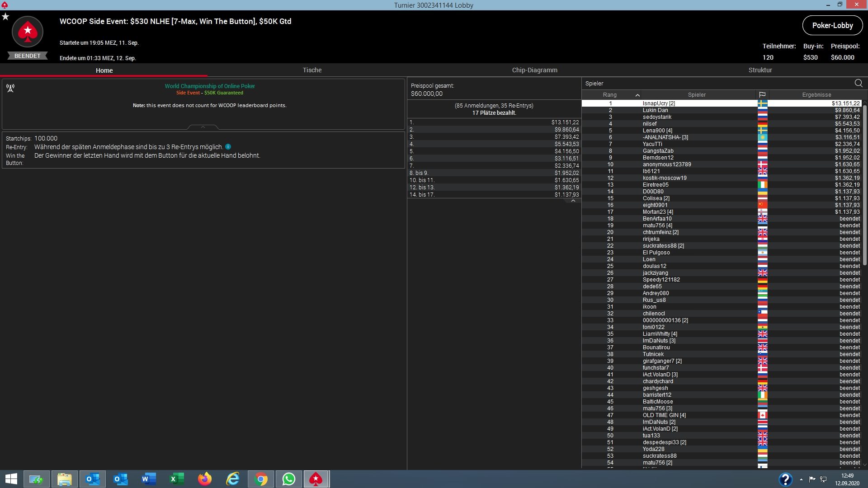Sort by Ergebnisse column header
Viewport: 868px width, 488px height.
(816, 95)
